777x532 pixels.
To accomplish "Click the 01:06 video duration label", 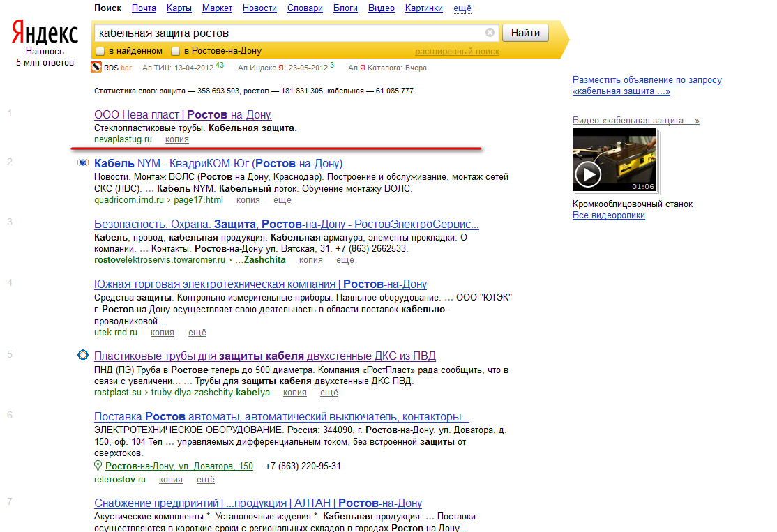I will click(x=642, y=187).
